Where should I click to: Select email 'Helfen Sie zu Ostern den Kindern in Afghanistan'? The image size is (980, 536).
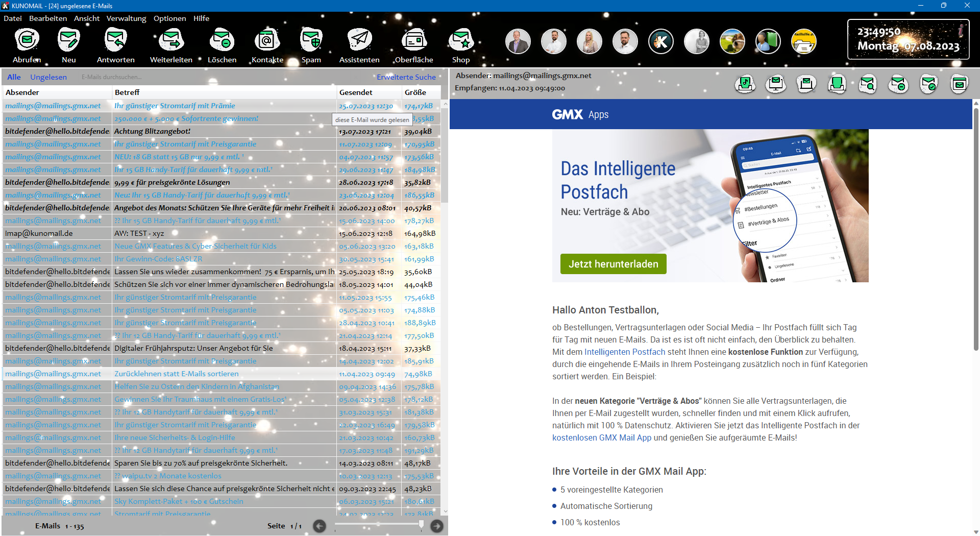pyautogui.click(x=222, y=386)
